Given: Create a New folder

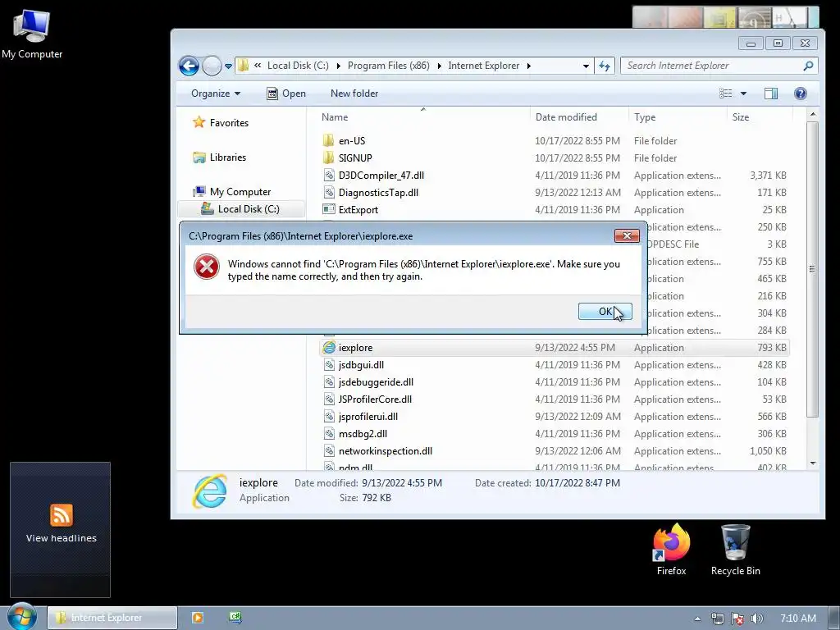Looking at the screenshot, I should click(x=354, y=94).
